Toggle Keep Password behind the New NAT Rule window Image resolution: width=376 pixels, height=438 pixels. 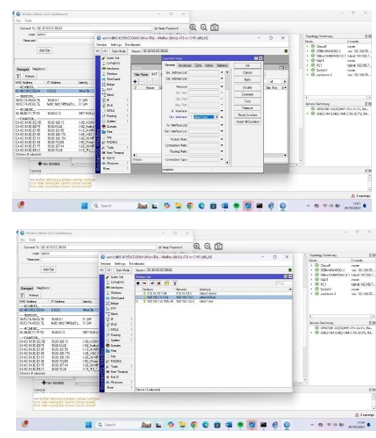(155, 29)
